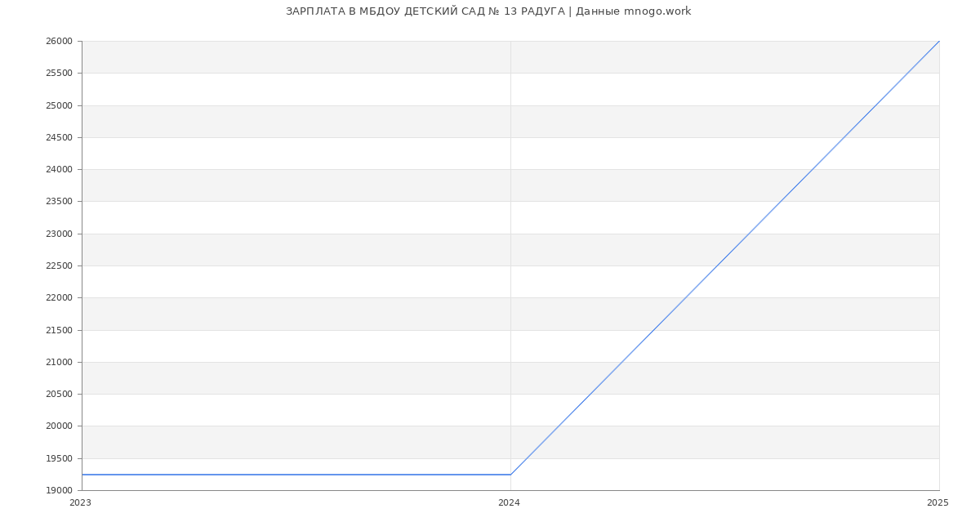
Task: Click the 2024 x-axis label
Action: [x=509, y=503]
